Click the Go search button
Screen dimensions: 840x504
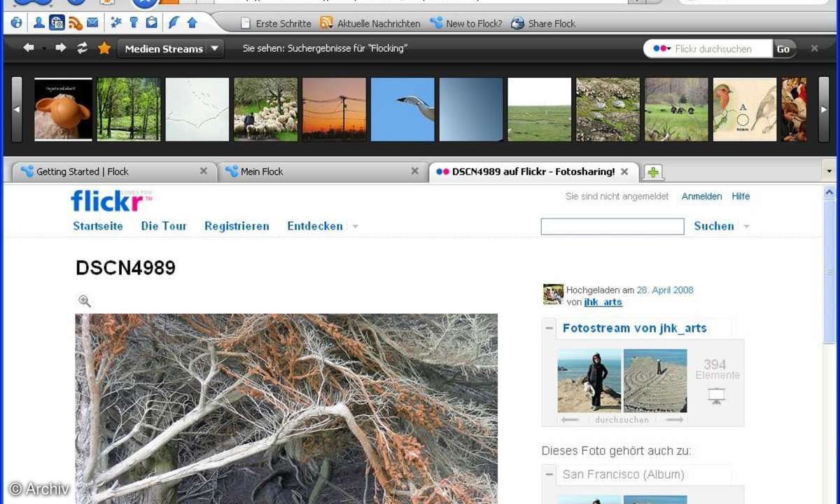pyautogui.click(x=783, y=48)
